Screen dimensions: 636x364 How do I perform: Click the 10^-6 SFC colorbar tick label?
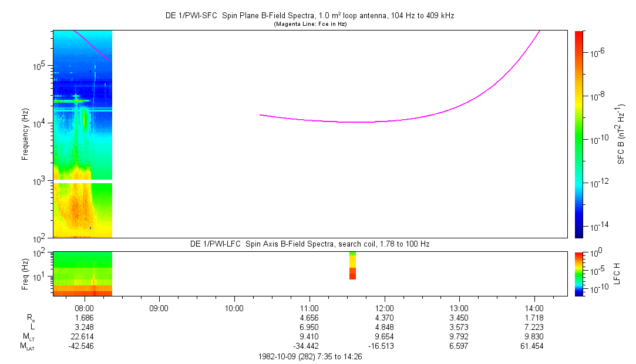pyautogui.click(x=598, y=52)
